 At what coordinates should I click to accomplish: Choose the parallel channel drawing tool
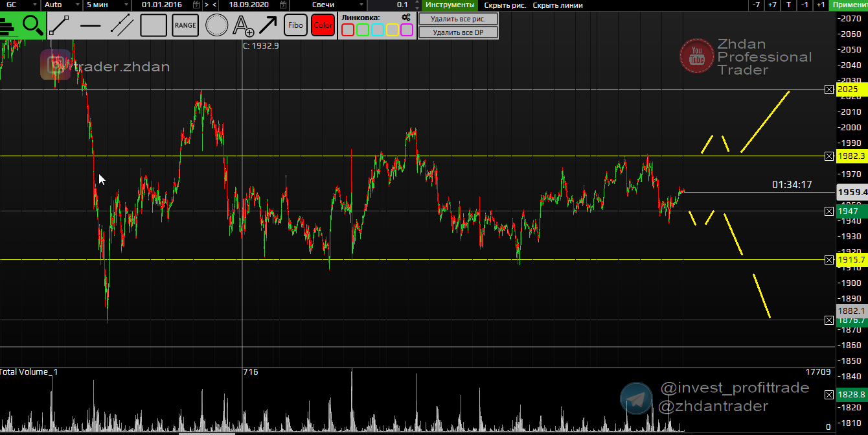pyautogui.click(x=122, y=25)
